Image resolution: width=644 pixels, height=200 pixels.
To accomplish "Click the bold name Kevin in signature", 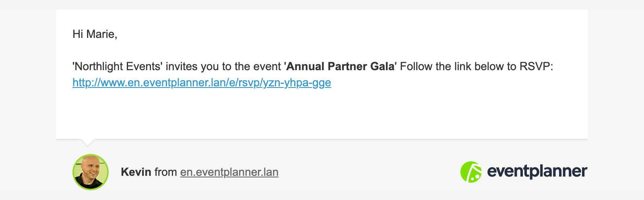I will [x=136, y=172].
